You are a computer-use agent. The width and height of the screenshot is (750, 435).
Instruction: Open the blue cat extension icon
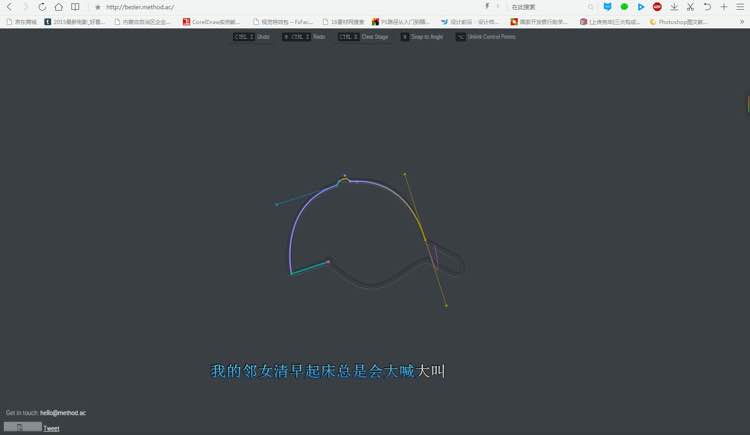tap(607, 7)
